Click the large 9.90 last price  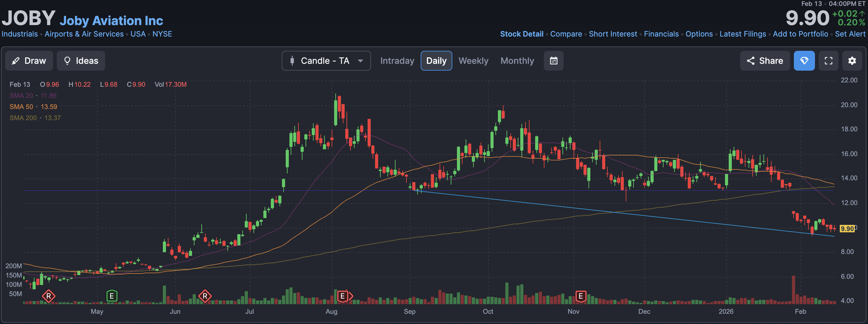[807, 18]
